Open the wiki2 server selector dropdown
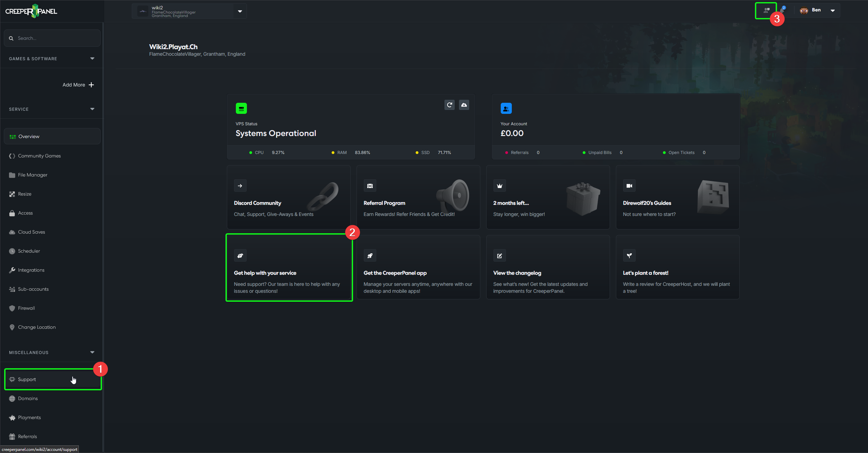The width and height of the screenshot is (868, 453). tap(240, 11)
